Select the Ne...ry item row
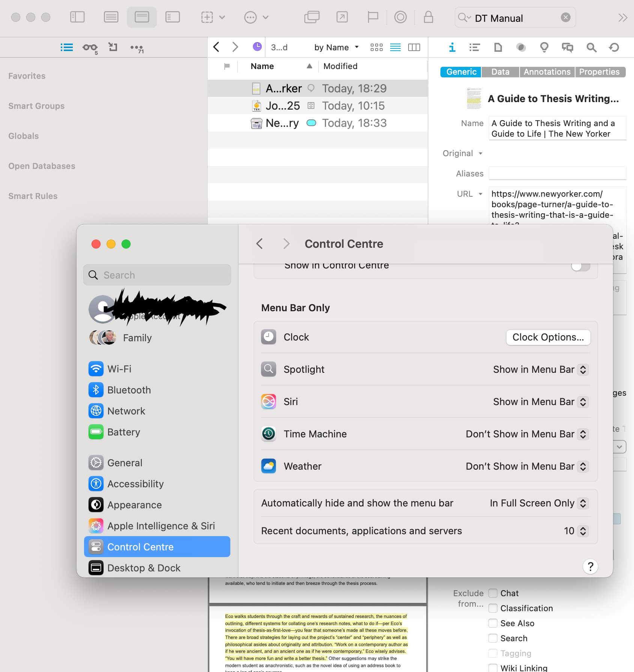634x672 pixels. click(317, 123)
